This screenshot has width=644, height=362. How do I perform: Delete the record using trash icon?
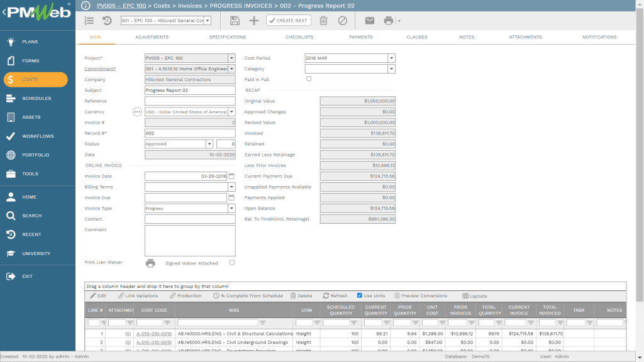click(x=324, y=21)
